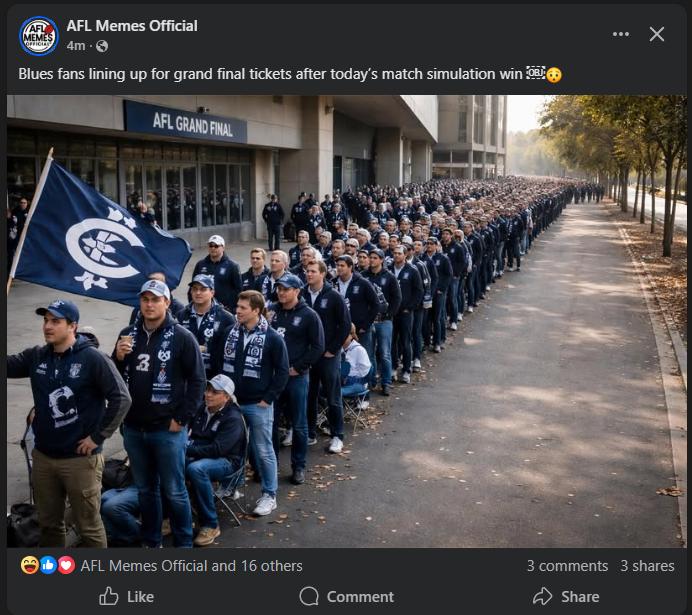The height and width of the screenshot is (615, 692).
Task: Click the thumbs-up icon beside Like
Action: 109,596
